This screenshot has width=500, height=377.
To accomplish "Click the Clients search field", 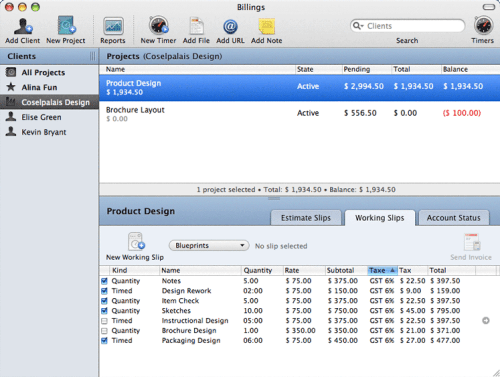I will [x=407, y=26].
